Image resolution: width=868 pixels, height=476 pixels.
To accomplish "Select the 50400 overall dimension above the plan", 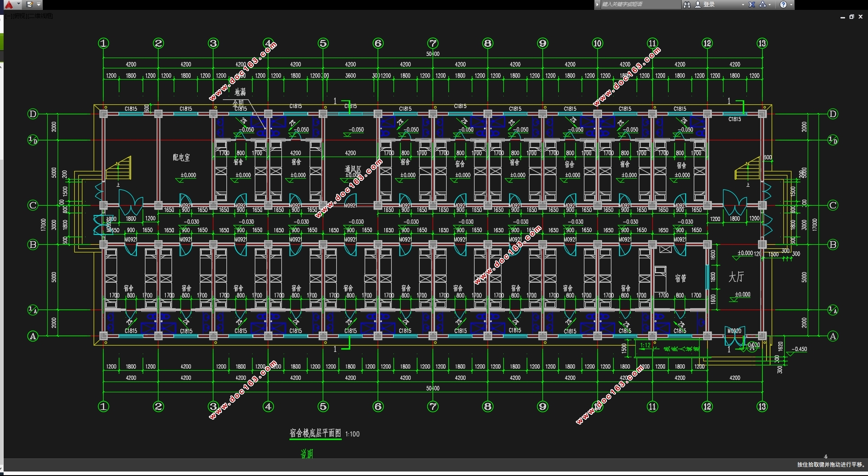I will point(433,54).
